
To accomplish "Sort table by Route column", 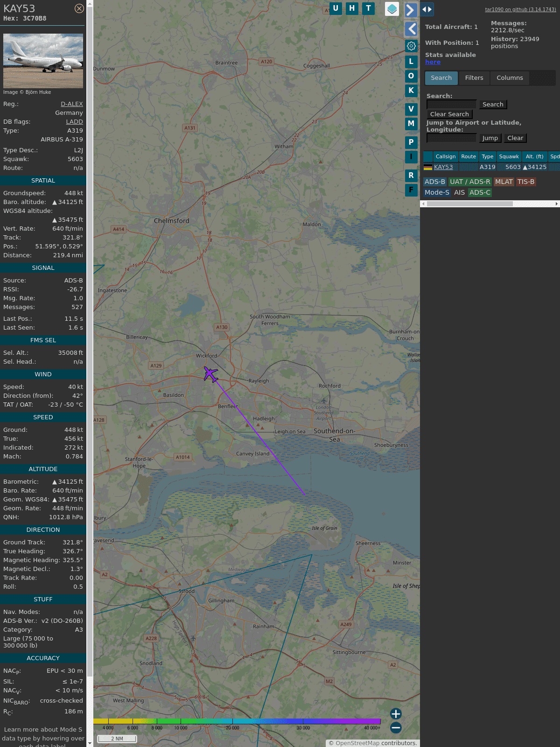I will coord(469,157).
